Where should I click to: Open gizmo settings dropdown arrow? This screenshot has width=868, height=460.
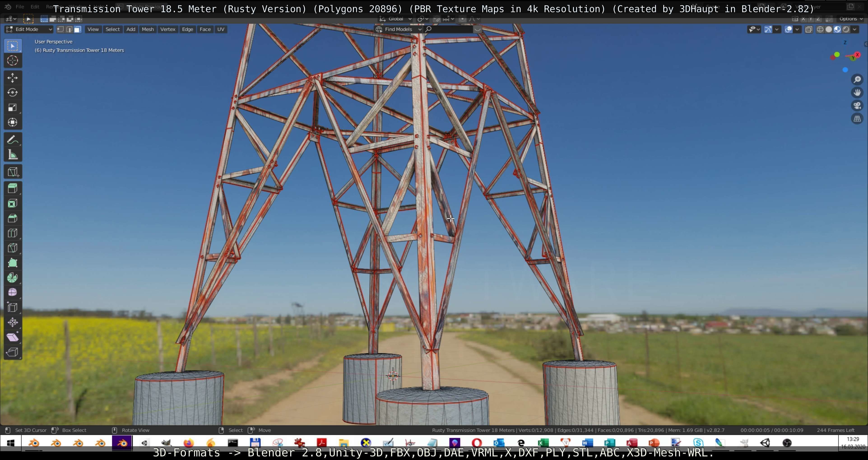tap(777, 29)
